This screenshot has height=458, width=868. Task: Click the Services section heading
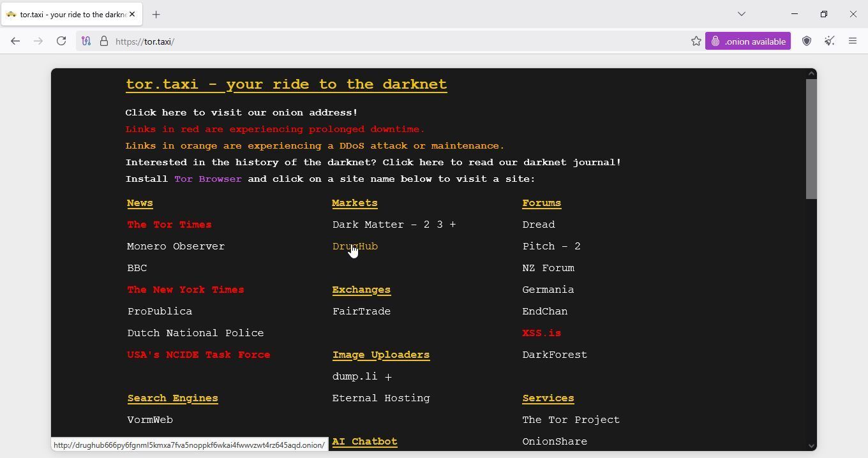[x=548, y=398]
